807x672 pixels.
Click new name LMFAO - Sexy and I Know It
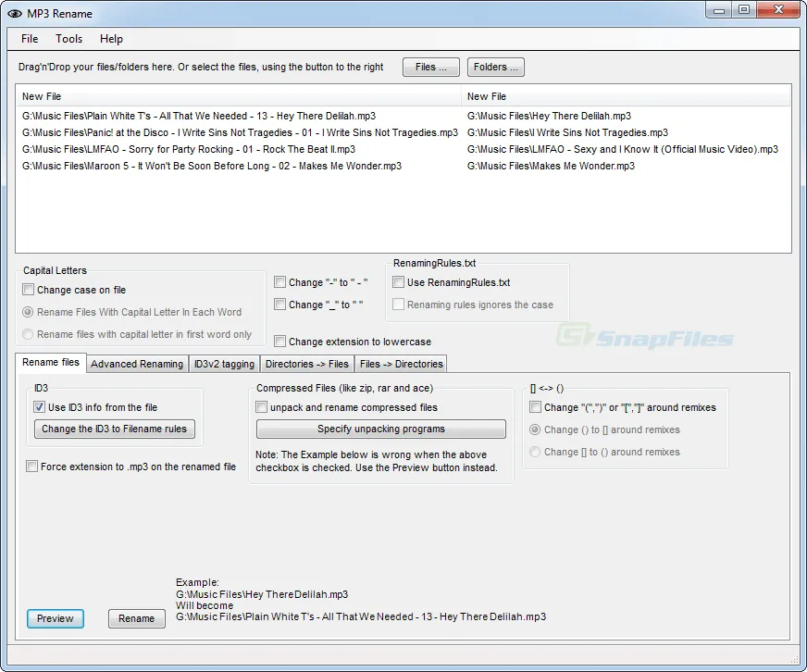click(623, 149)
